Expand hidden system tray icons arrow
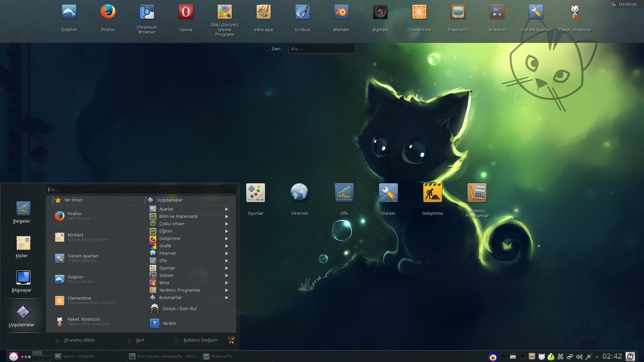Screen dimensions: 644x362 [x=597, y=357]
